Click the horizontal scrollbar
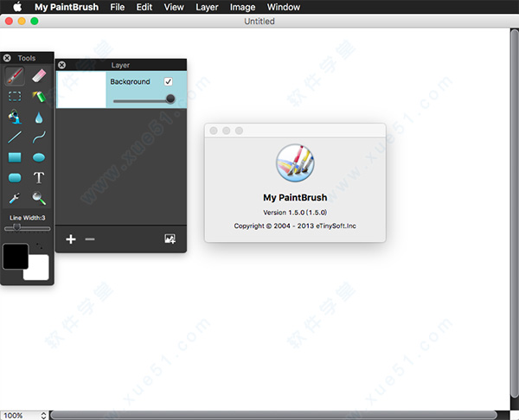Viewport: 519px width, 420px height. 273,415
